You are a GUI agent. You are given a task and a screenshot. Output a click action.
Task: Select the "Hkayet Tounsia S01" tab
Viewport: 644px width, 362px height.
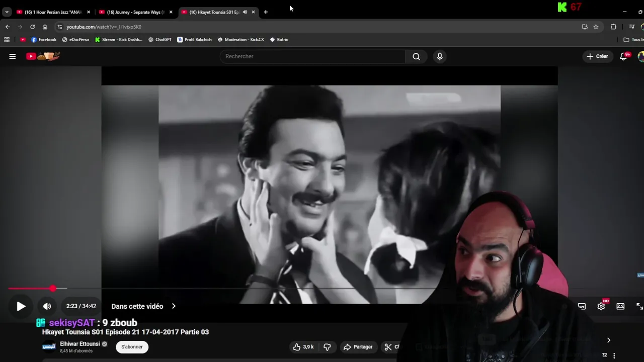pos(214,12)
